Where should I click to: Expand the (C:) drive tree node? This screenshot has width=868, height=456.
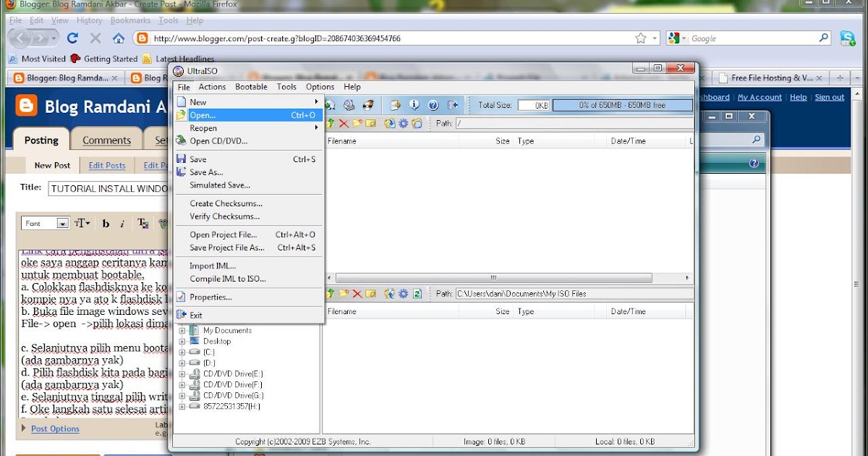coord(182,352)
